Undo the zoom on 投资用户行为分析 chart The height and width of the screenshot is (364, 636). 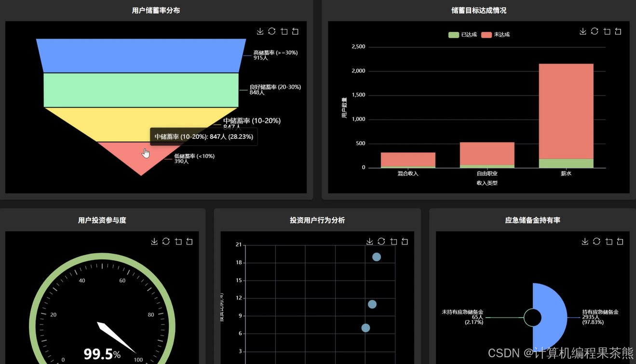(405, 242)
